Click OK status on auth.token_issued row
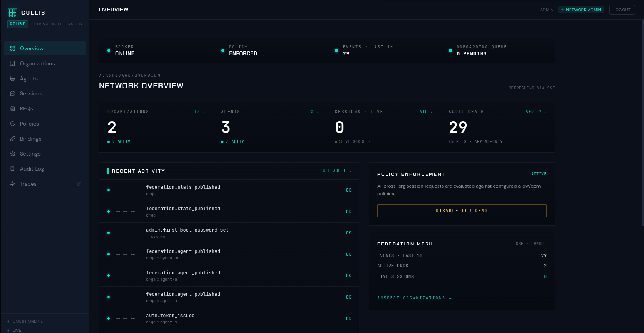Screen dimensions: 644x333 pos(348,318)
